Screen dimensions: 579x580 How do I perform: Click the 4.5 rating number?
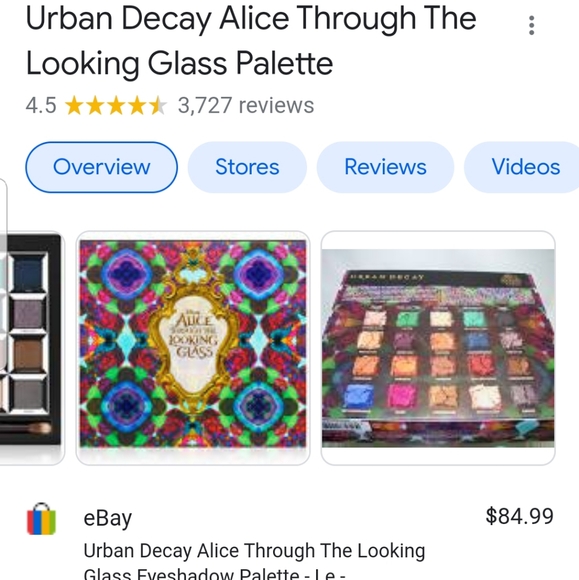click(41, 105)
